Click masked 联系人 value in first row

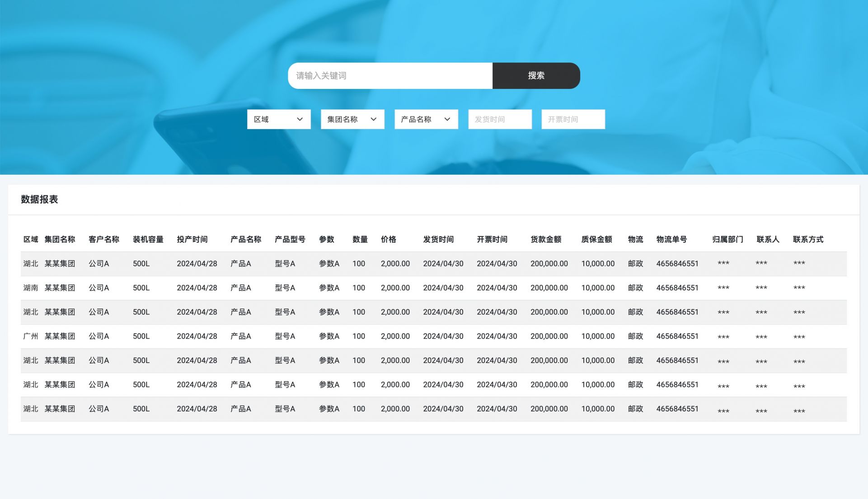click(761, 263)
